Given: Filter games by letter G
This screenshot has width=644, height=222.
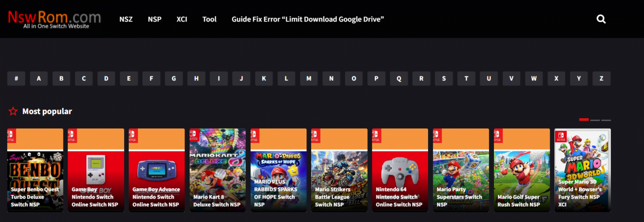Looking at the screenshot, I should (x=174, y=78).
